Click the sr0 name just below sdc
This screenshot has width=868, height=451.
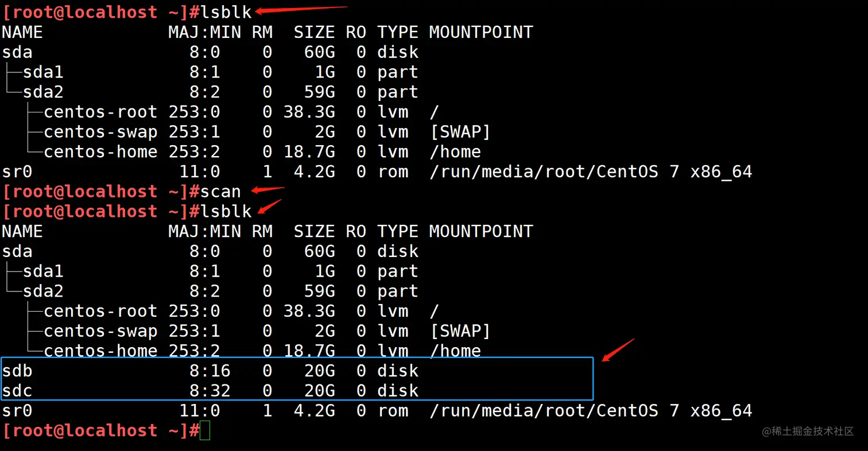[17, 411]
